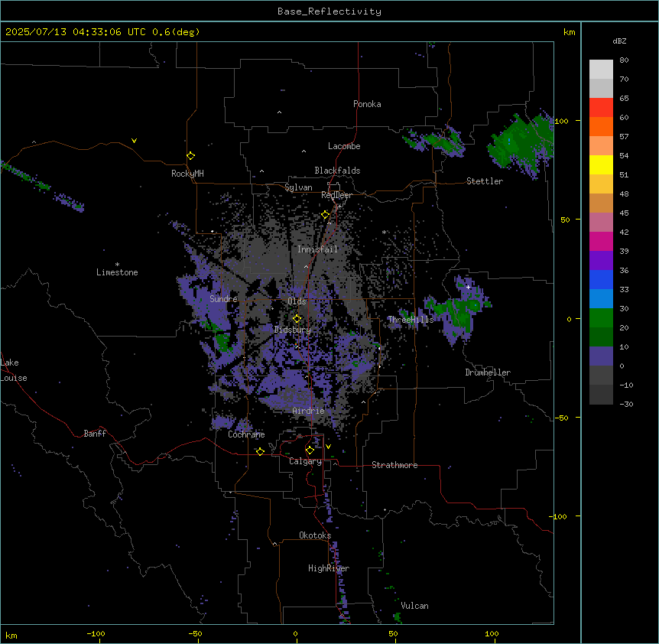Click the yellow 54 dBZ legend swatch

tap(601, 164)
